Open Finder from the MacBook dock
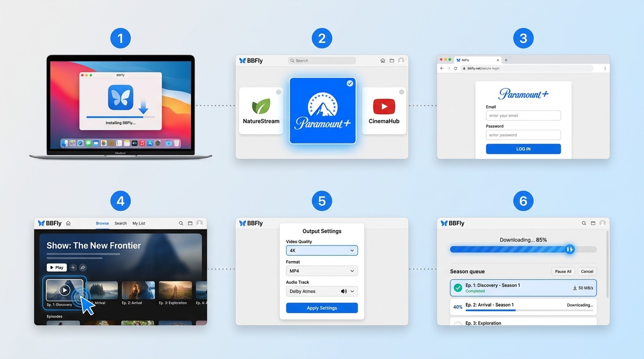Image resolution: width=644 pixels, height=359 pixels. click(65, 143)
